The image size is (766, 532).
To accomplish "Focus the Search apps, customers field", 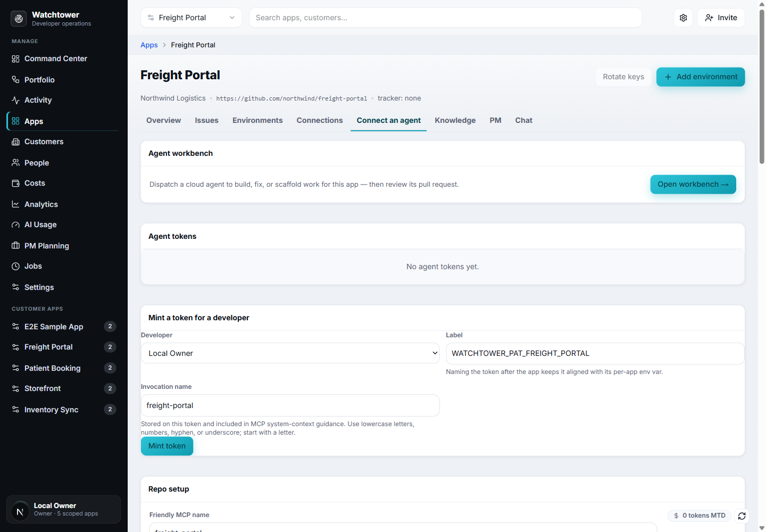I will [x=446, y=18].
